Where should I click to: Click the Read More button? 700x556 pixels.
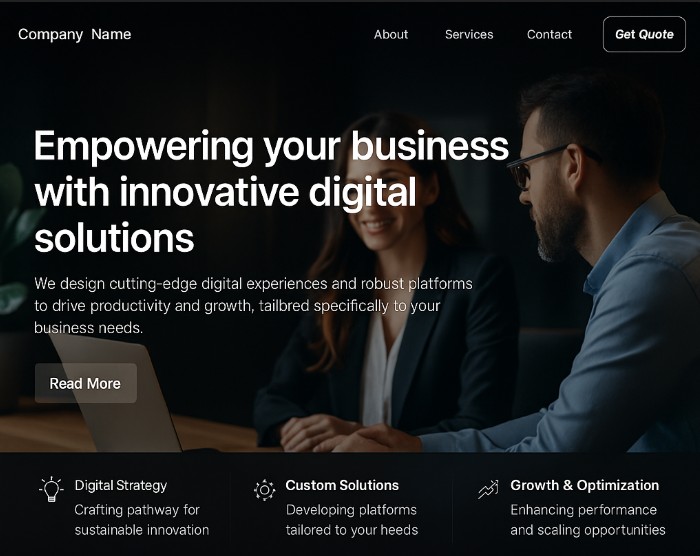coord(86,383)
